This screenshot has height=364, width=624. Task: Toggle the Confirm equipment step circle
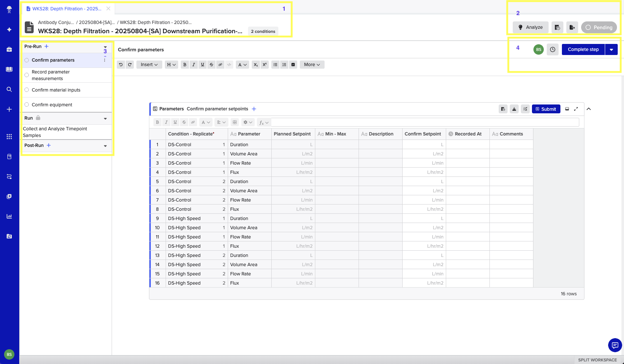(x=27, y=104)
